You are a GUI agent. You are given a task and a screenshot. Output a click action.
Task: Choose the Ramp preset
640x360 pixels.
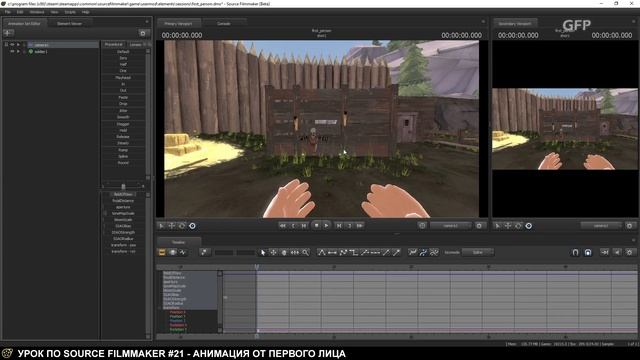pyautogui.click(x=123, y=150)
